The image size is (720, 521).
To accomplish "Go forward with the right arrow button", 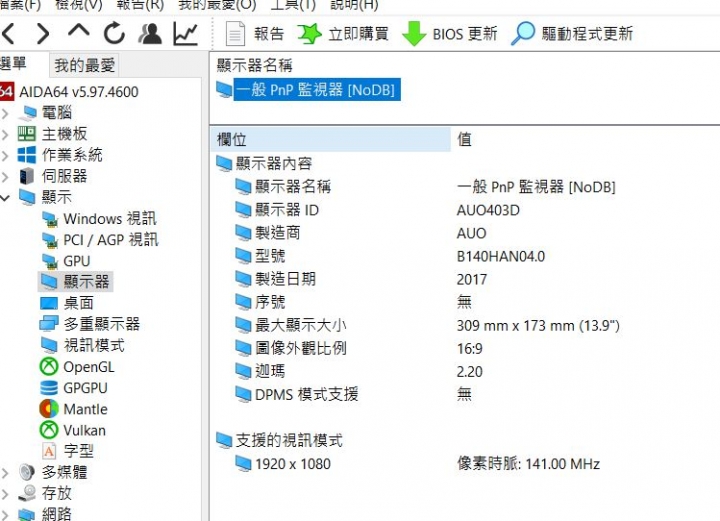I will coord(43,34).
